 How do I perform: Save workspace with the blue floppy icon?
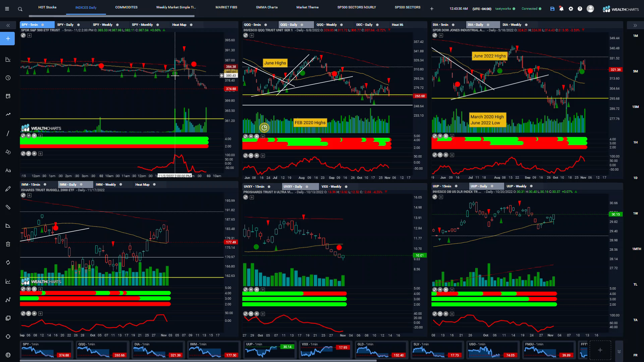point(552,9)
